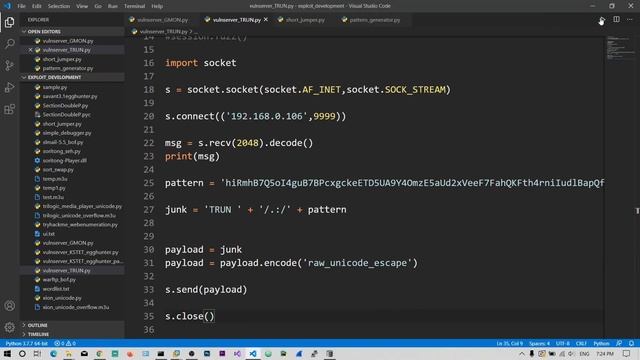The width and height of the screenshot is (640, 360).
Task: Open File Explorer from the taskbar
Action: tap(69, 353)
